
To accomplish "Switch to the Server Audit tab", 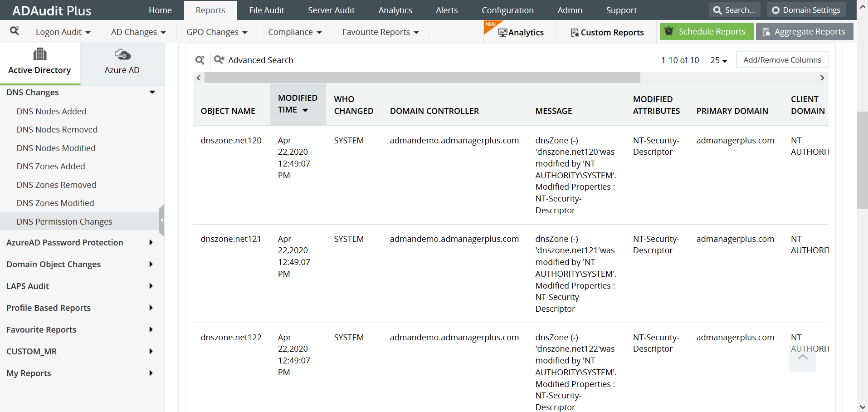I will click(332, 10).
